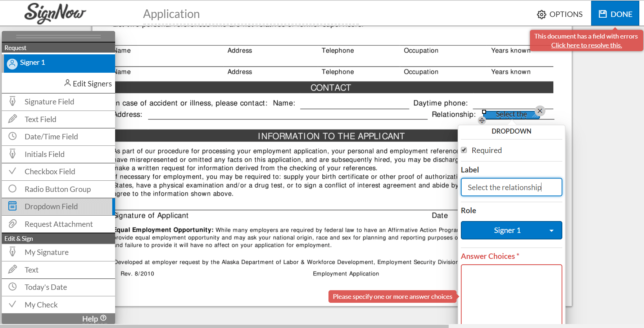Click the Text Field pencil icon
This screenshot has width=644, height=328.
13,119
